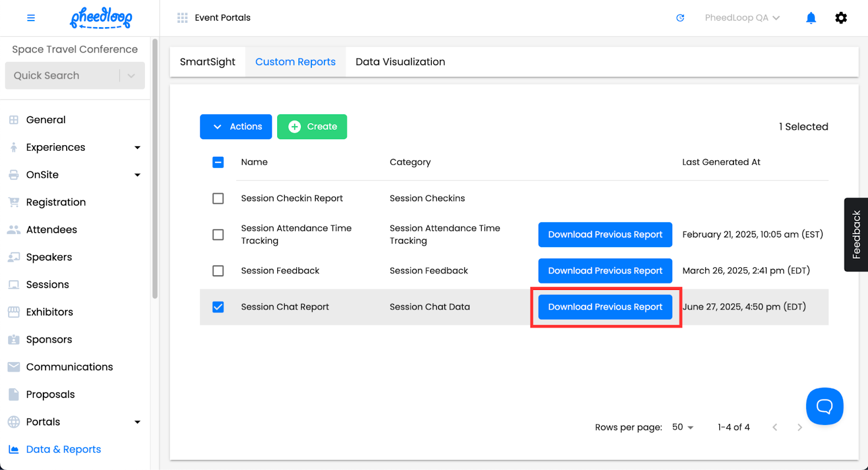Check the Session Feedback row checkbox
868x470 pixels.
click(x=218, y=271)
